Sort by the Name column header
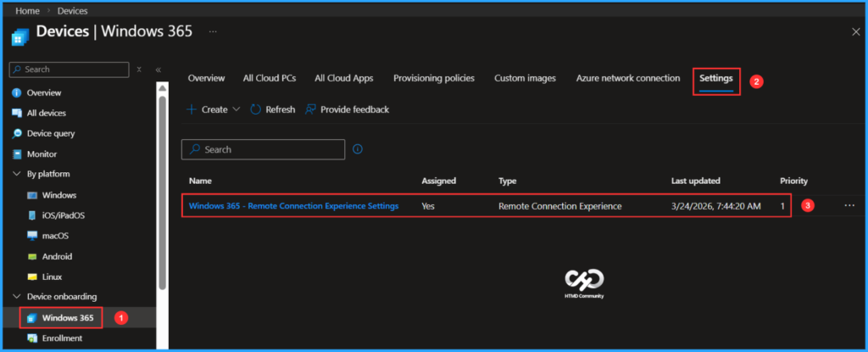Viewport: 868px width, 352px height. tap(200, 181)
